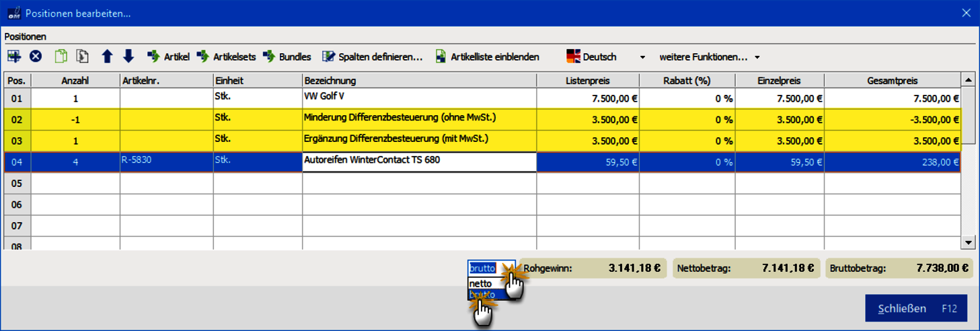Click the scrollbar up arrow of table
Viewport: 980px width, 331px height.
[969, 80]
